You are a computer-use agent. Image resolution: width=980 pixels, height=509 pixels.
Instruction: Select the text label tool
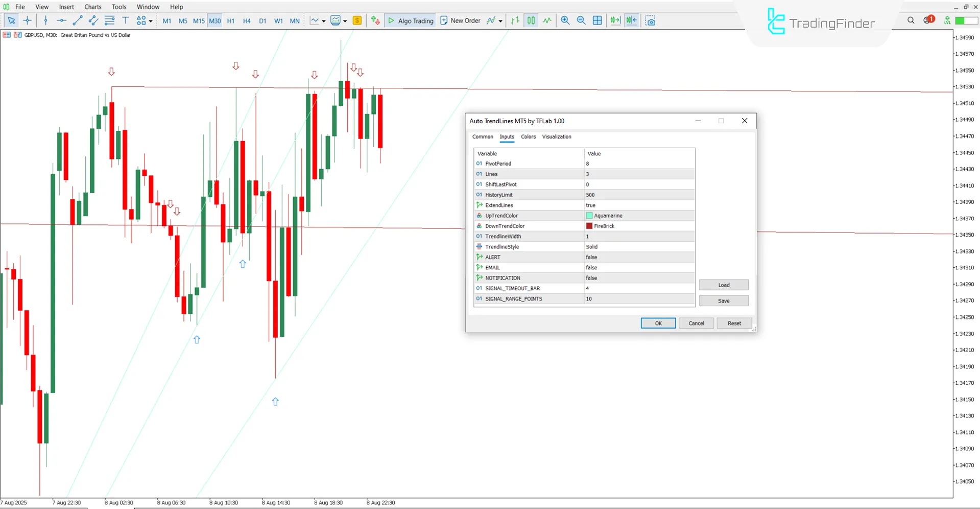(125, 20)
